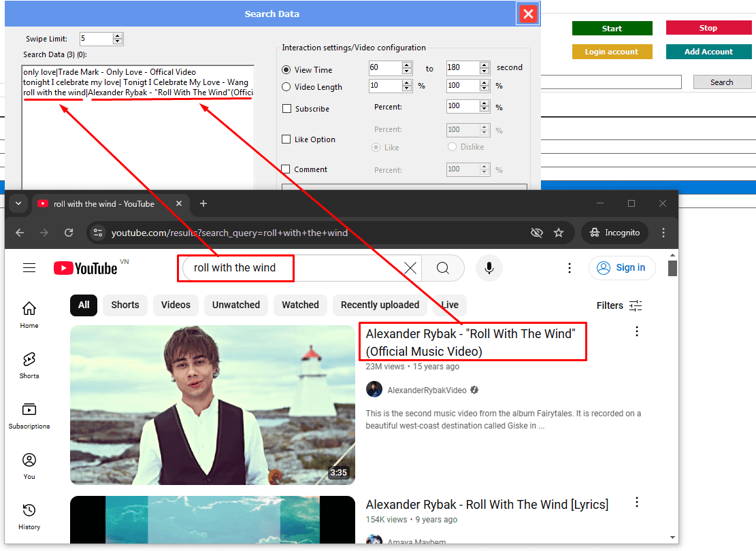Select the Video Length radio option
The image size is (756, 551).
click(286, 87)
